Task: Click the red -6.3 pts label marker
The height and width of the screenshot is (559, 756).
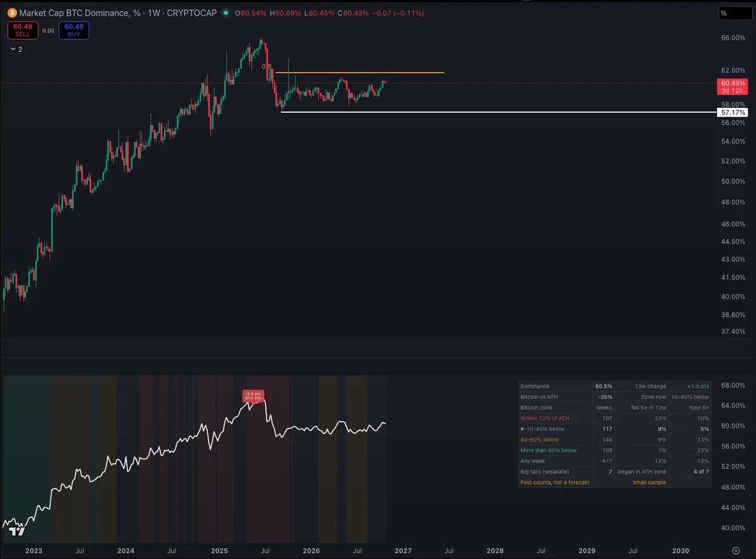Action: point(252,396)
